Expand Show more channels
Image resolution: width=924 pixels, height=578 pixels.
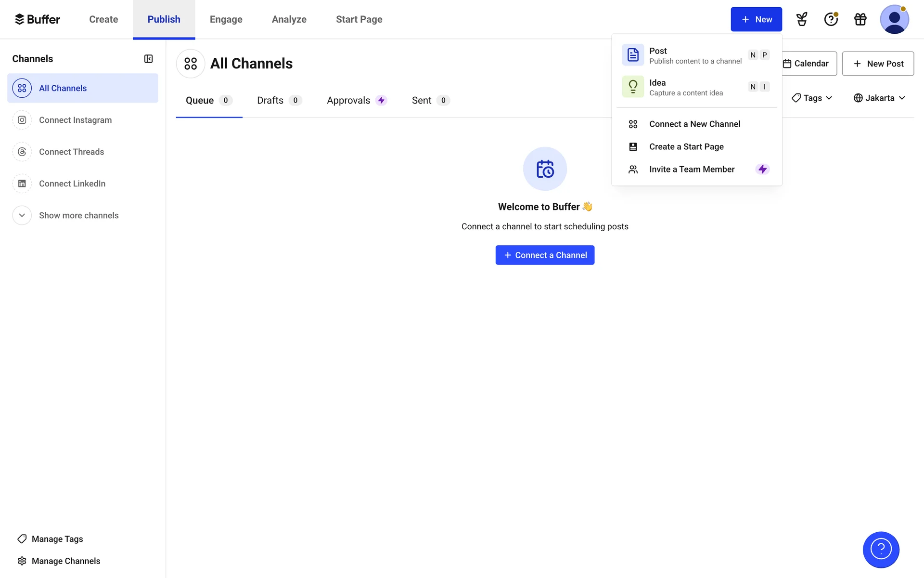pos(78,215)
